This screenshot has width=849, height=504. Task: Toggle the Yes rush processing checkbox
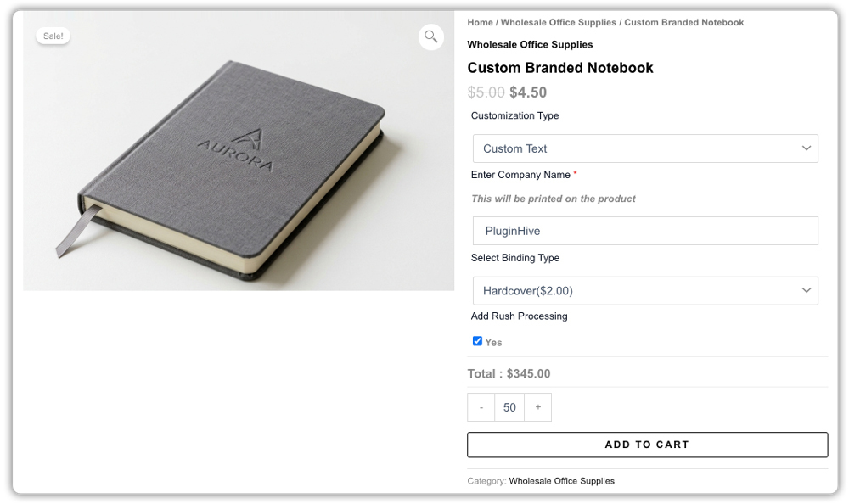pos(477,341)
